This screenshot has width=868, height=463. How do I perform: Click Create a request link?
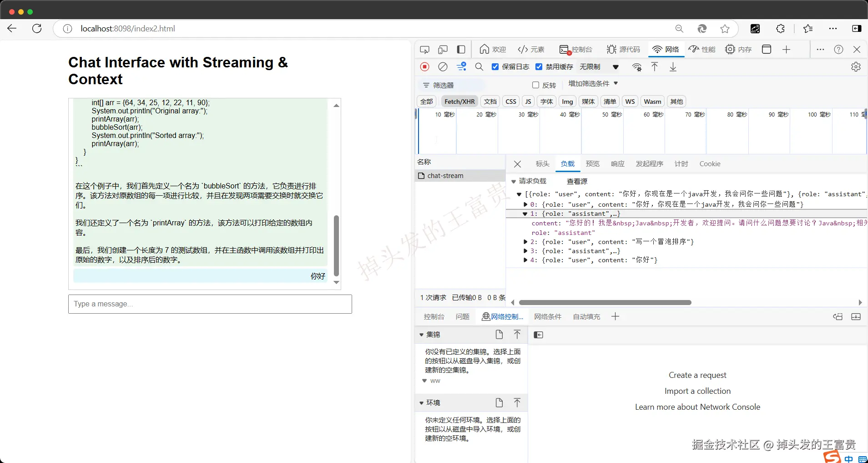click(x=697, y=375)
